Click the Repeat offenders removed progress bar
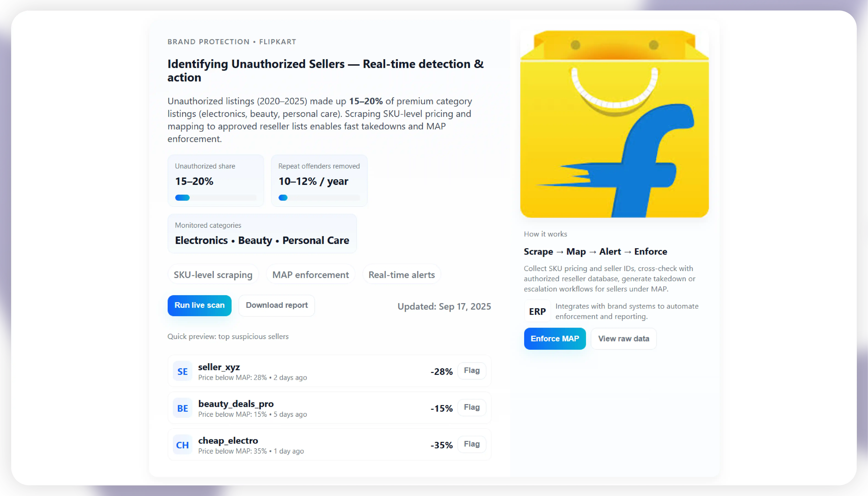 [319, 198]
